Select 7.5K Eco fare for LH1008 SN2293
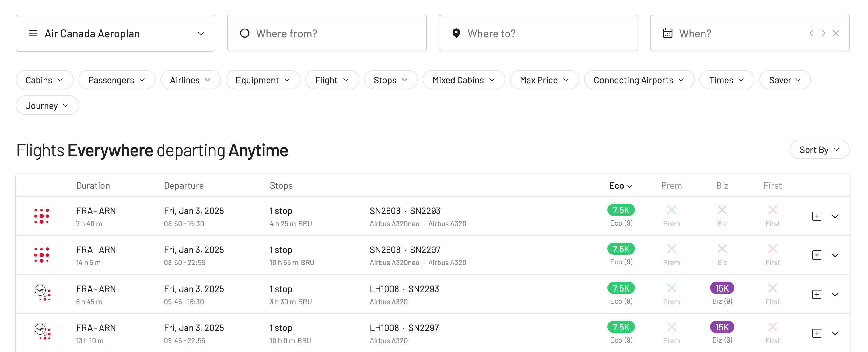 621,288
